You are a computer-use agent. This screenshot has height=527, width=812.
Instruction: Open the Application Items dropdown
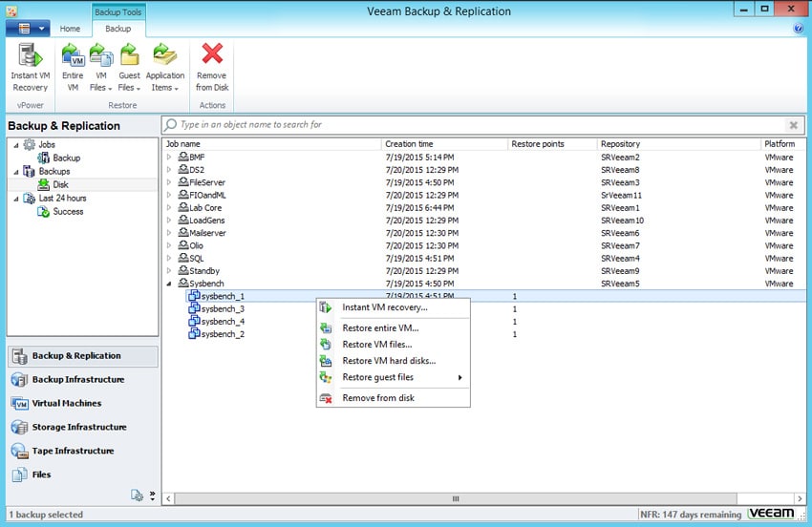coord(164,68)
